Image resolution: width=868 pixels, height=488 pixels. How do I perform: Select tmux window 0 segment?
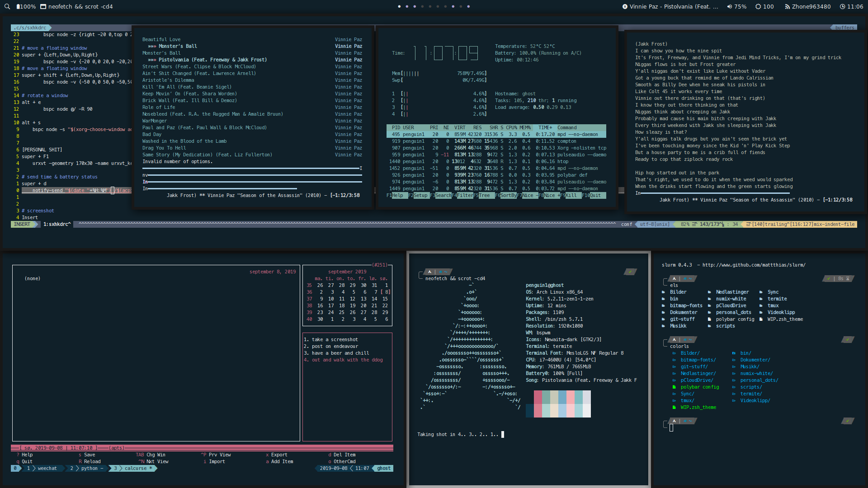[x=15, y=469]
